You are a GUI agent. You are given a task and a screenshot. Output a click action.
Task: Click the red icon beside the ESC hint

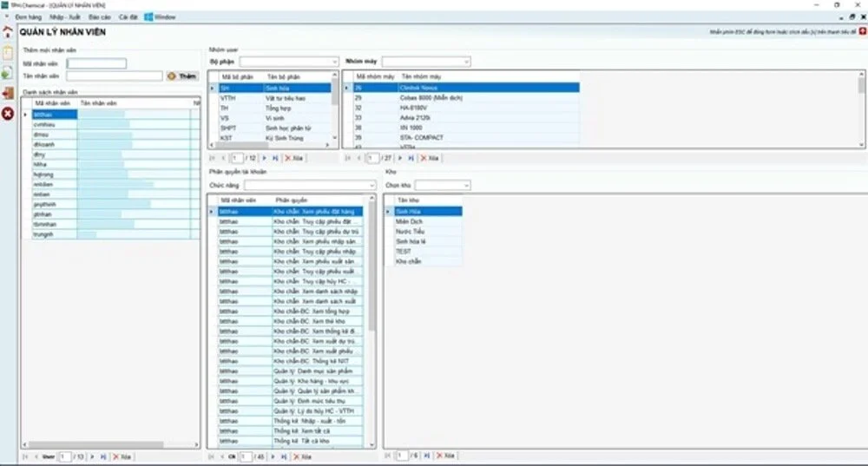coord(863,31)
